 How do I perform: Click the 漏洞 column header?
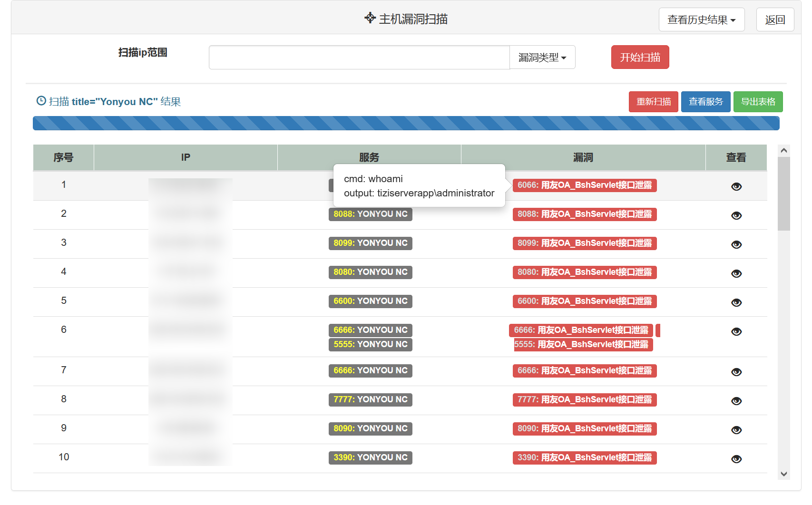point(583,157)
